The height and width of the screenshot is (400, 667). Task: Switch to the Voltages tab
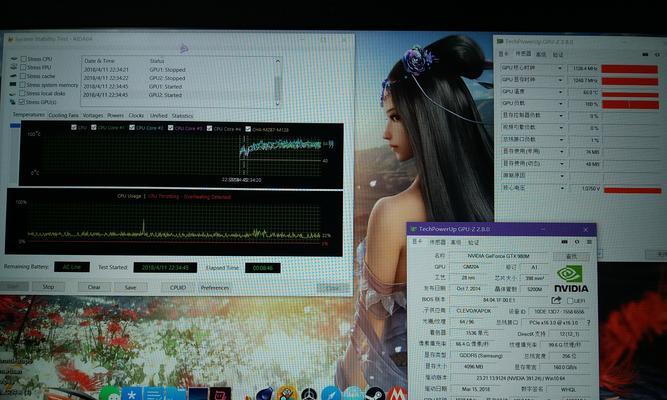[x=93, y=115]
